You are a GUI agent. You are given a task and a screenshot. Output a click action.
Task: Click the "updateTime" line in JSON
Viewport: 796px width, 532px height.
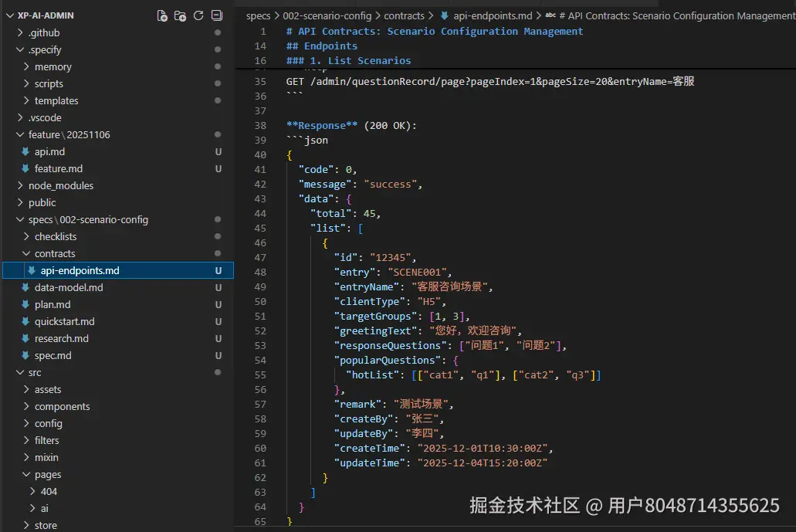441,463
